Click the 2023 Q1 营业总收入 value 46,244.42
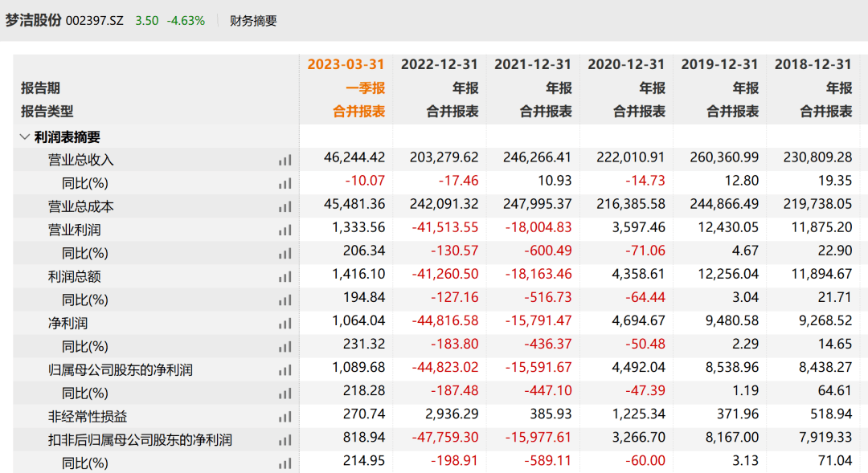Screen dimensions: 868x473 click(x=354, y=159)
